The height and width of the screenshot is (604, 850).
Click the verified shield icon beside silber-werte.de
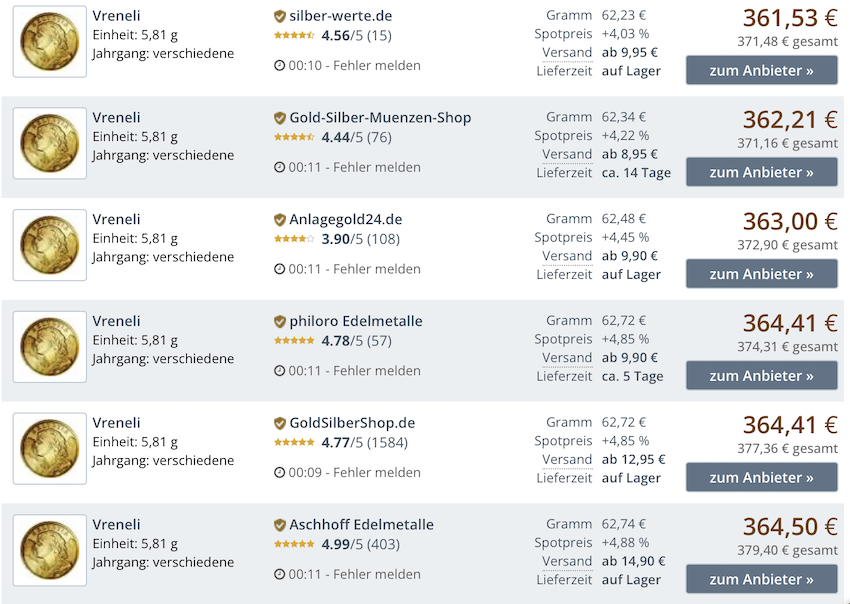click(280, 16)
